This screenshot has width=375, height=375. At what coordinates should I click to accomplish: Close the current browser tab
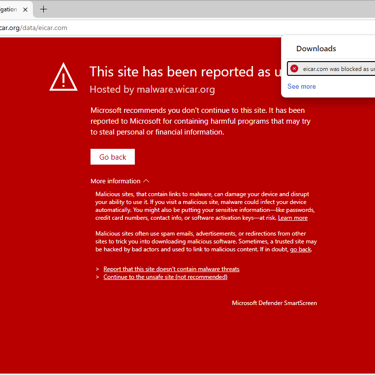(25, 10)
